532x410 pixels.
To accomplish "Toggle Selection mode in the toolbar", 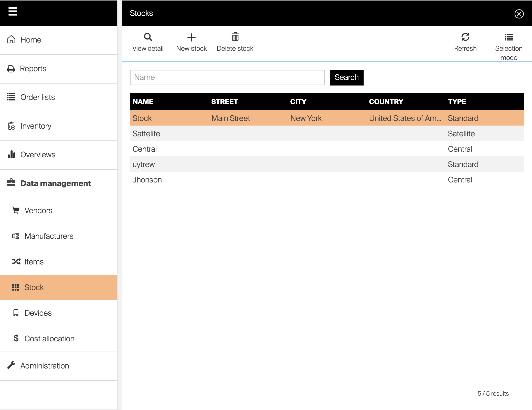I will pos(508,38).
